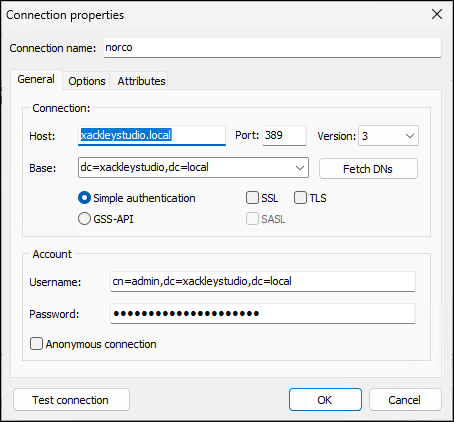The image size is (454, 422).
Task: Open the Version dropdown
Action: [388, 136]
